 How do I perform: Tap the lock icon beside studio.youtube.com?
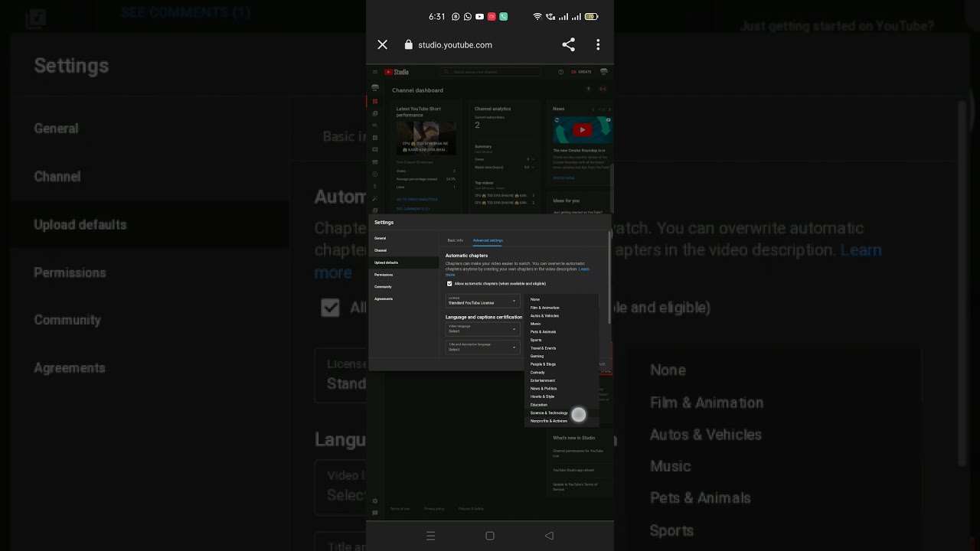click(x=409, y=45)
